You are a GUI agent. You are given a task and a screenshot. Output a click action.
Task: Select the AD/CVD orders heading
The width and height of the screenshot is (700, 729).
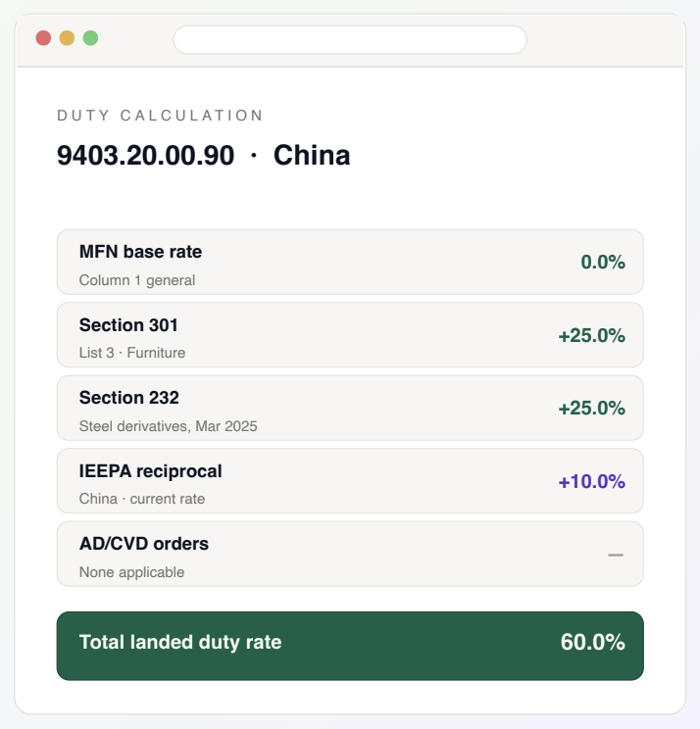click(144, 544)
